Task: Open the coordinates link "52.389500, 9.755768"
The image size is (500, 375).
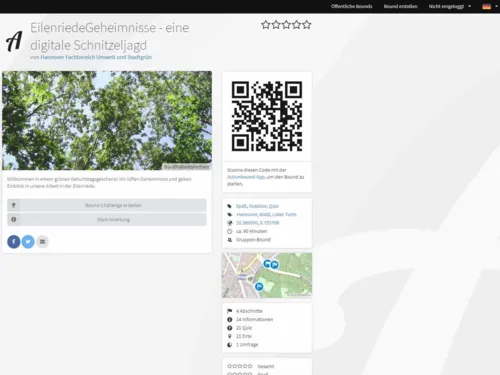Action: [x=257, y=223]
